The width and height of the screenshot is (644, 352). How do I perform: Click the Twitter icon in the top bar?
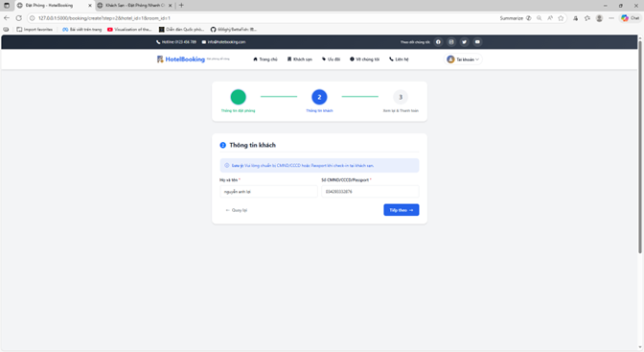[465, 42]
